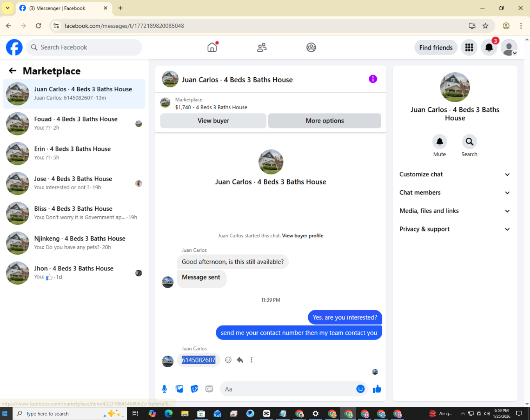This screenshot has height=420, width=530.
Task: Expand Customize chat section
Action: click(x=455, y=174)
